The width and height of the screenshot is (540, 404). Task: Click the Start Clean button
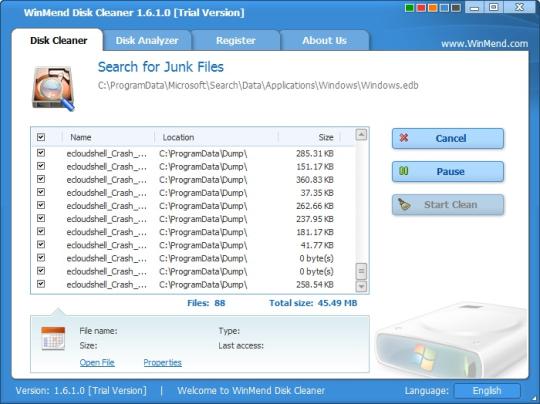(448, 205)
